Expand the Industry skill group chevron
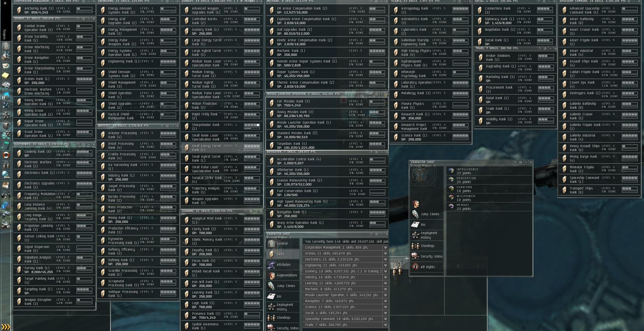The height and width of the screenshot is (331, 644). click(385, 277)
